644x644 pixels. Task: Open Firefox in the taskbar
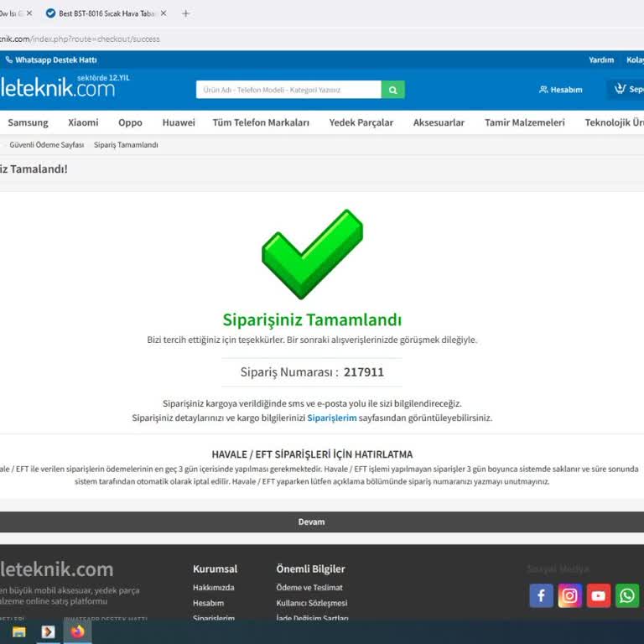point(78,631)
